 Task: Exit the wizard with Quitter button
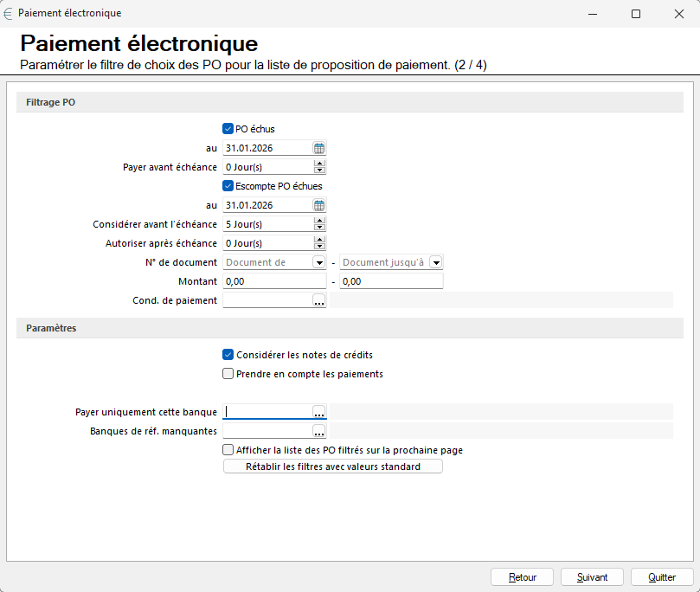point(663,577)
